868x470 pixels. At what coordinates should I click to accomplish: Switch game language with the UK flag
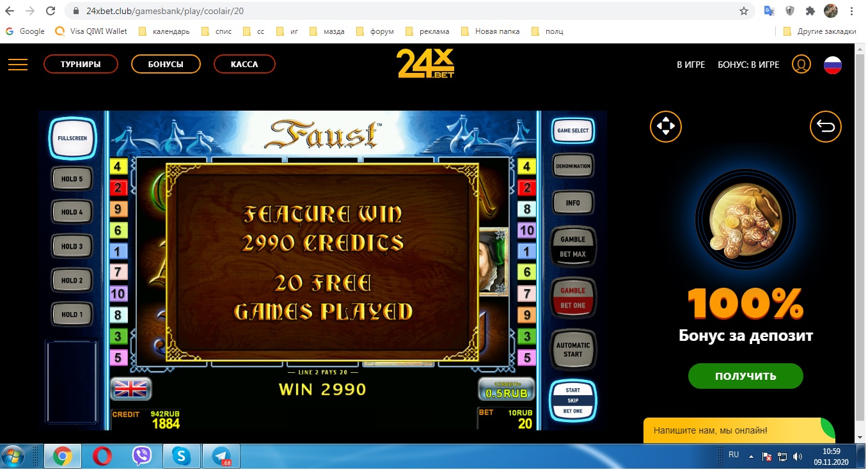pos(131,388)
